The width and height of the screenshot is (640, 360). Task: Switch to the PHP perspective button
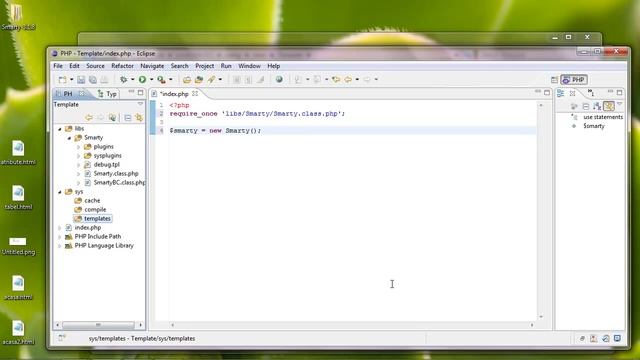coord(574,80)
